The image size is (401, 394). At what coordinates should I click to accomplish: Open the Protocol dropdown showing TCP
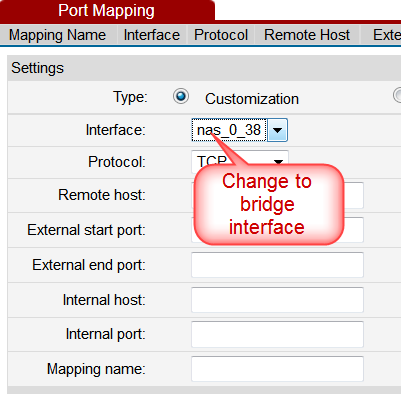click(240, 162)
